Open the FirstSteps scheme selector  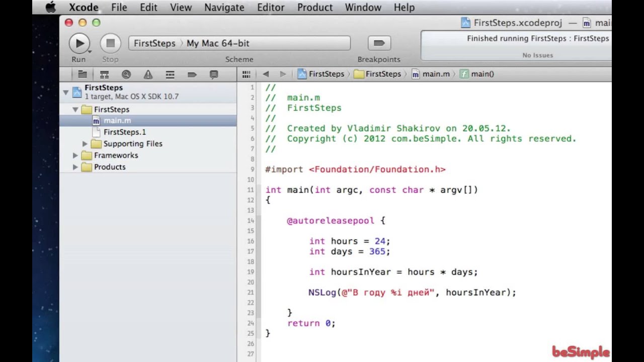click(x=154, y=43)
